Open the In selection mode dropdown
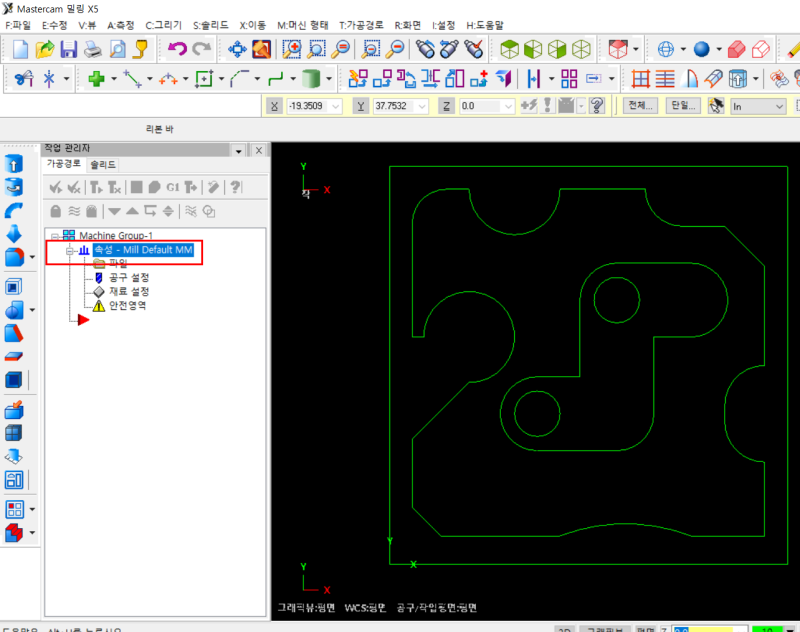This screenshot has height=632, width=800. click(779, 106)
